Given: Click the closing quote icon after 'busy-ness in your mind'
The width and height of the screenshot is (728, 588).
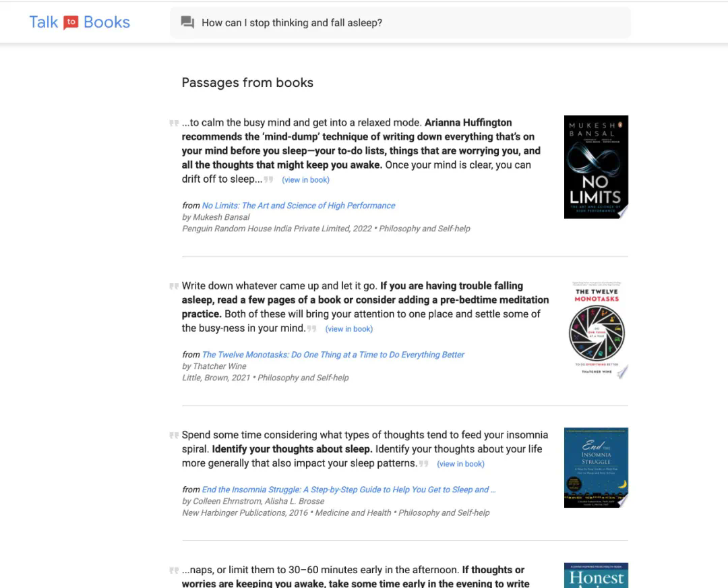Looking at the screenshot, I should click(311, 328).
